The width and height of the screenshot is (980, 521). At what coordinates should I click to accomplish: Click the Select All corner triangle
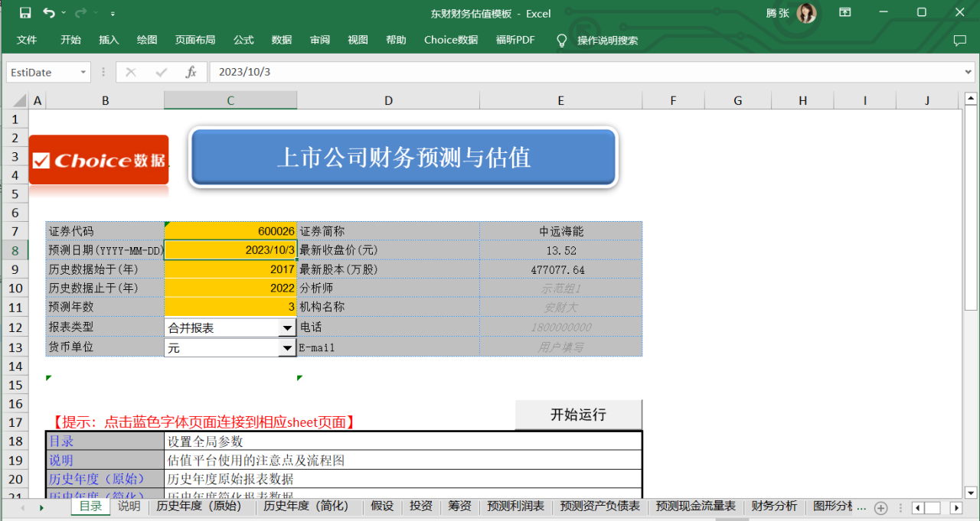pyautogui.click(x=17, y=101)
